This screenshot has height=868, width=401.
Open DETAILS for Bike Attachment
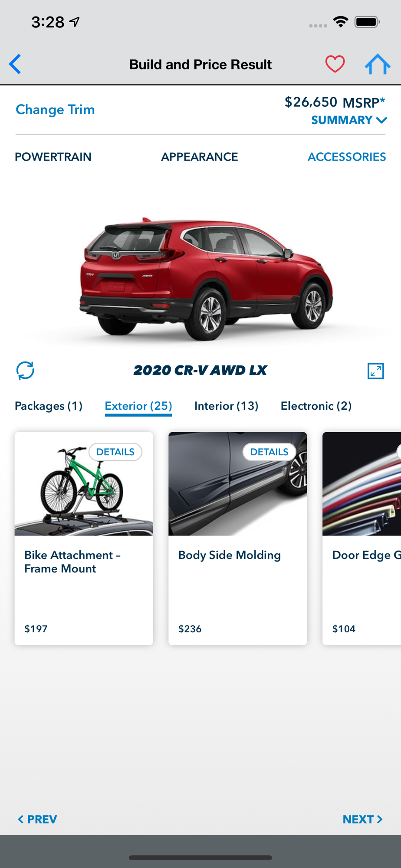[115, 452]
